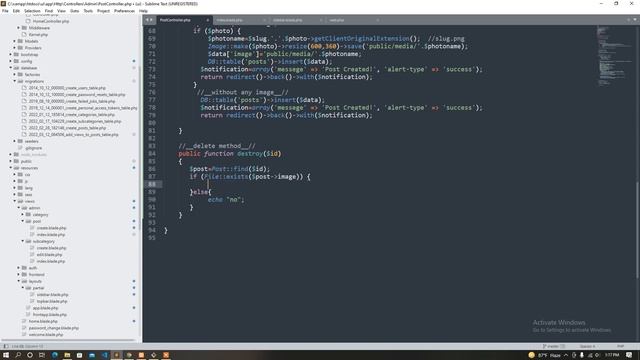
Task: Open Microsoft Edge from the taskbar
Action: [55, 355]
